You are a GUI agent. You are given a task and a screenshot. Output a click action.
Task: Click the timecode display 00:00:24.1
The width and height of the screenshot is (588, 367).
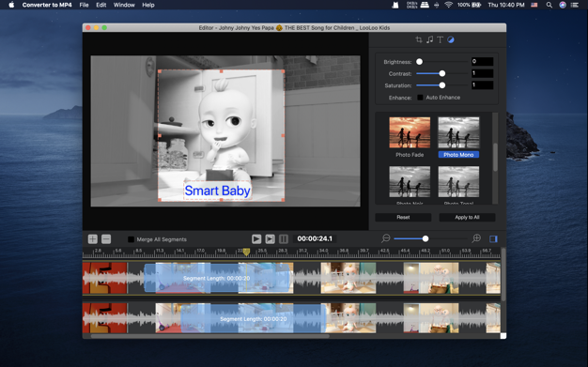[315, 238]
